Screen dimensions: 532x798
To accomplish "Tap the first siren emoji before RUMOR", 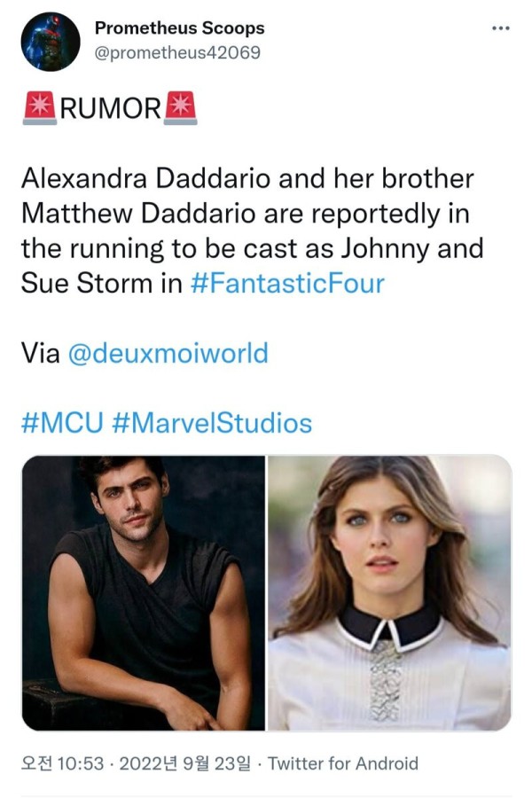I will point(40,108).
